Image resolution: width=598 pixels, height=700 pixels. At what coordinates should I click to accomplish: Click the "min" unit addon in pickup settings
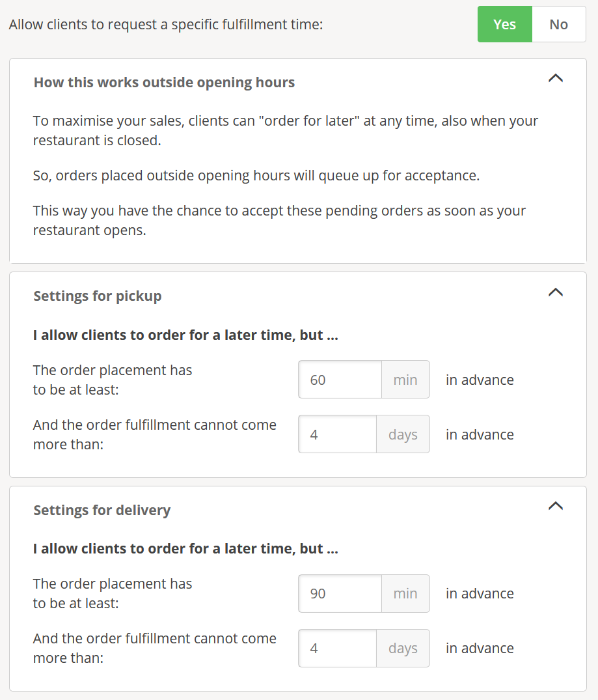pos(405,380)
